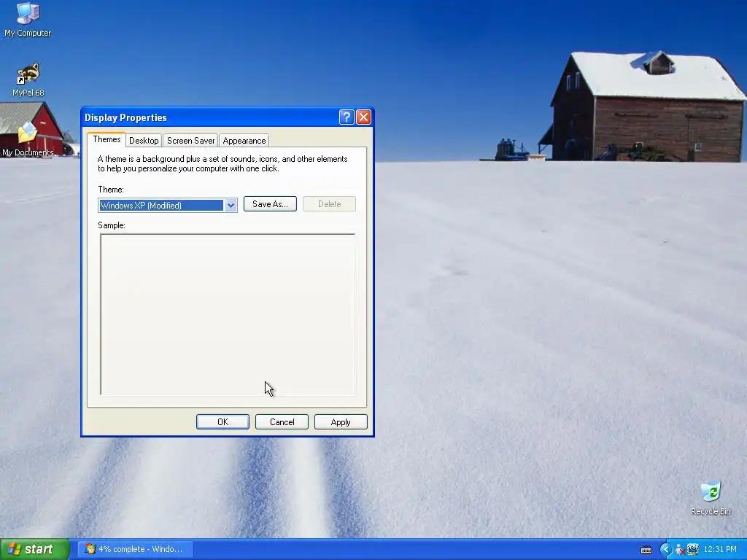The width and height of the screenshot is (747, 560).
Task: Open the Appearance tab
Action: click(244, 141)
